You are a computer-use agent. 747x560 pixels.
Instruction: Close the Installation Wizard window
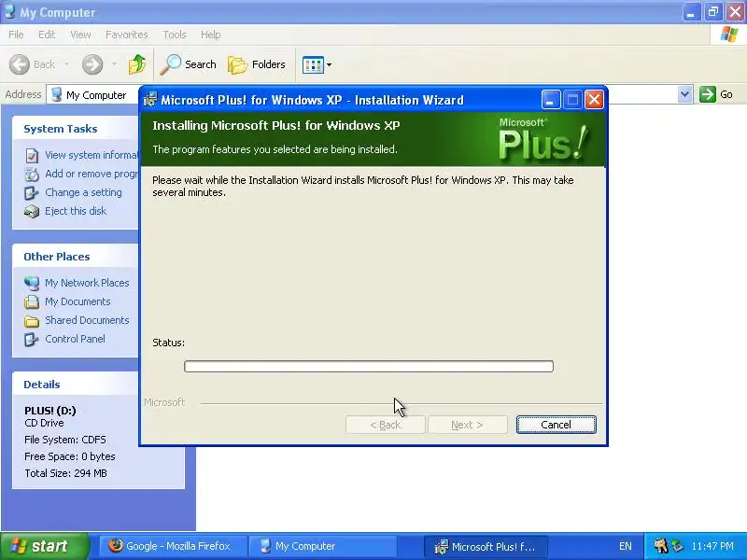594,100
